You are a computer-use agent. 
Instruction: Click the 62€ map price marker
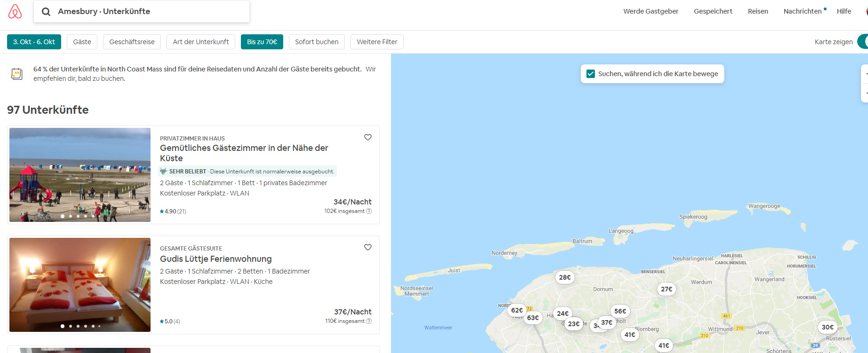tap(517, 310)
